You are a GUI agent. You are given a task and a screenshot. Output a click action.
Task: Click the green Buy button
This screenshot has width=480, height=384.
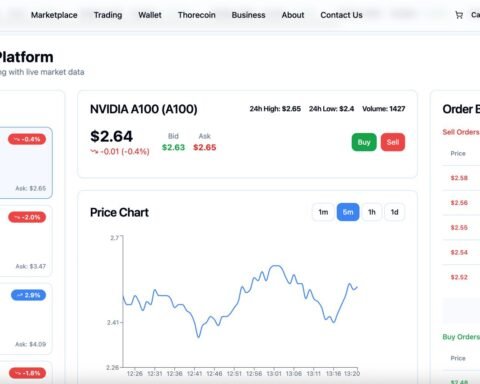(x=364, y=142)
